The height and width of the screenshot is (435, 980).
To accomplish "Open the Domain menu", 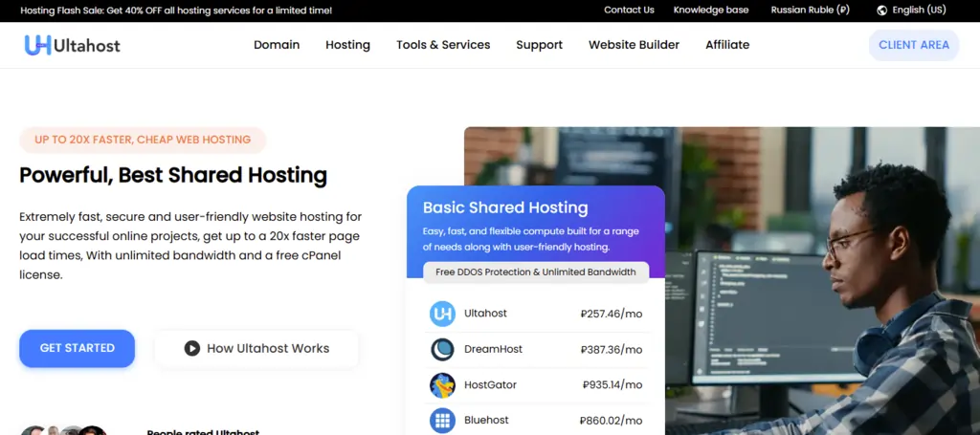I will coord(277,45).
